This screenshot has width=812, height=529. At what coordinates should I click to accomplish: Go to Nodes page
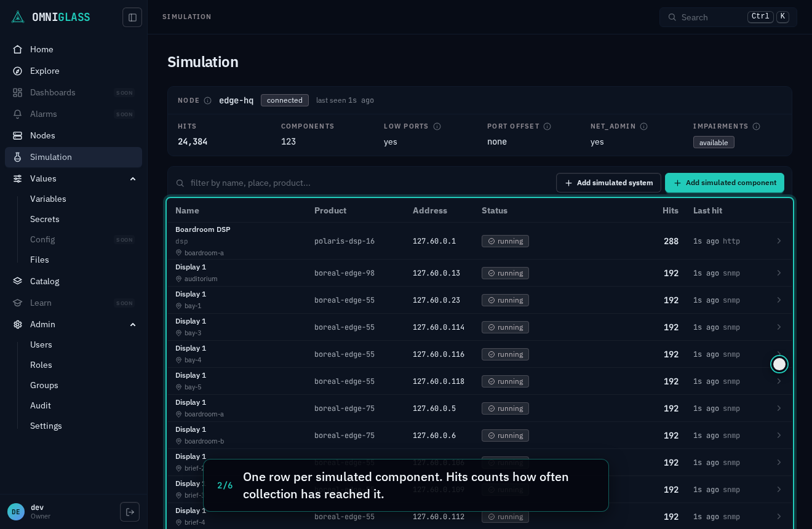coord(73,135)
